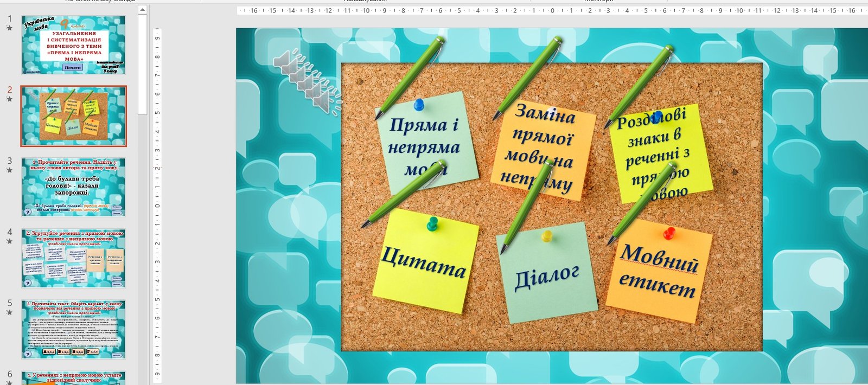Click the animation star icon beside slide 5
The height and width of the screenshot is (385, 868).
[x=9, y=312]
